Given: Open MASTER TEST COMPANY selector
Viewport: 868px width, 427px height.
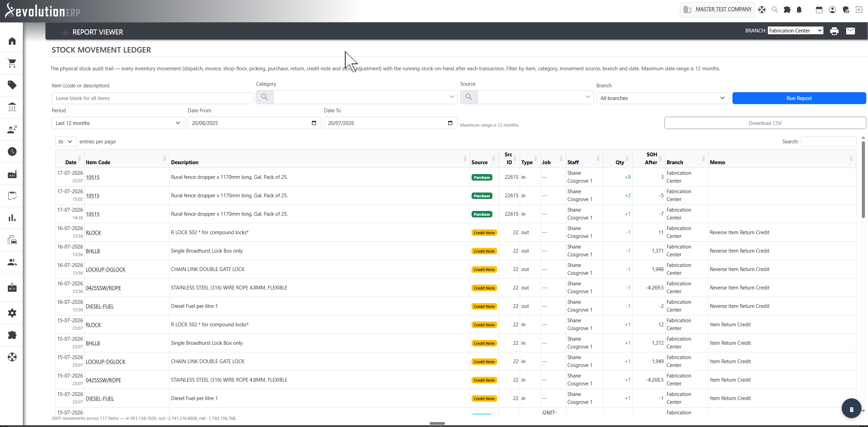Looking at the screenshot, I should [717, 10].
